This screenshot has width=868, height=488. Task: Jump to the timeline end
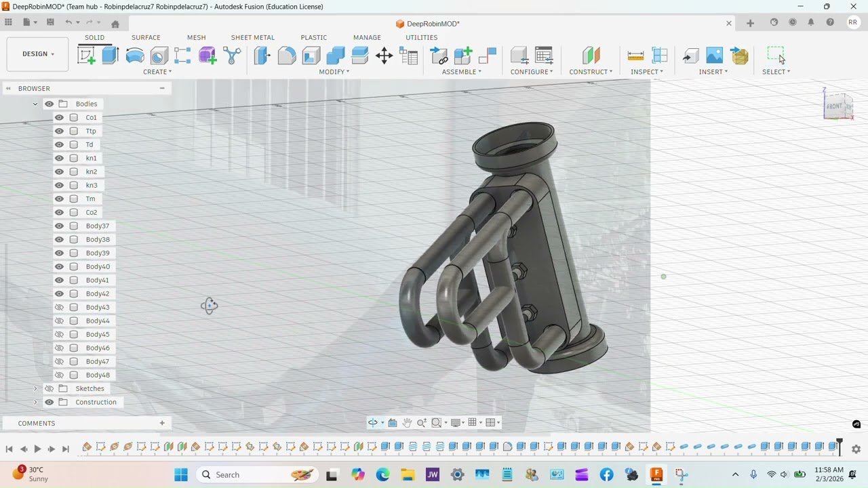(x=66, y=449)
